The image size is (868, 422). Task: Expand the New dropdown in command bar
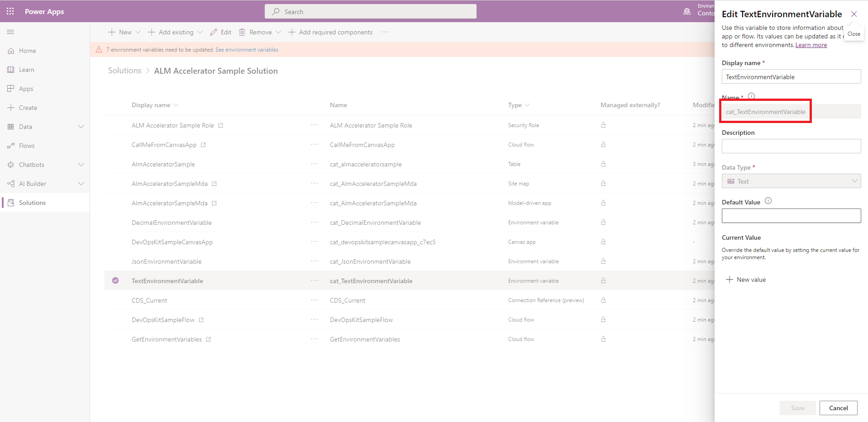(138, 32)
